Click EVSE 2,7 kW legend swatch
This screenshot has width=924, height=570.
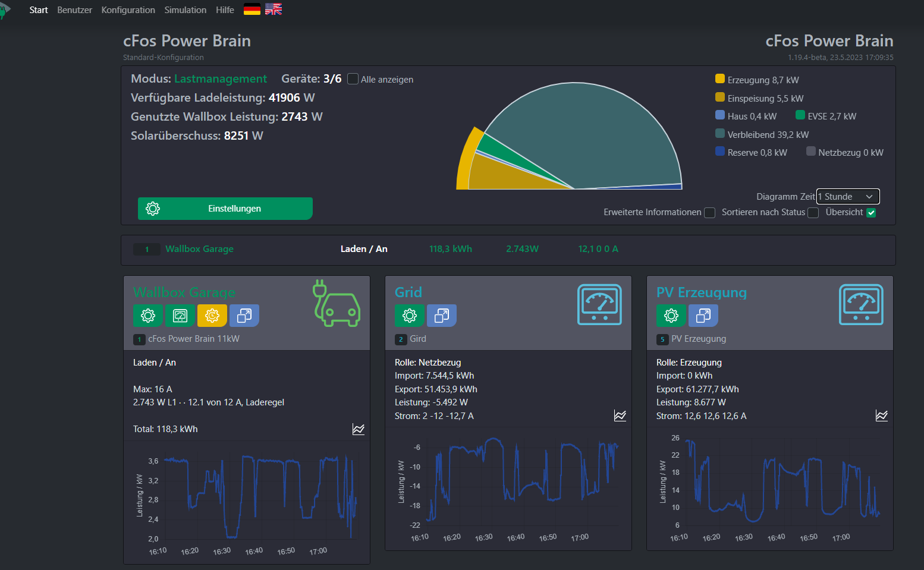point(800,115)
